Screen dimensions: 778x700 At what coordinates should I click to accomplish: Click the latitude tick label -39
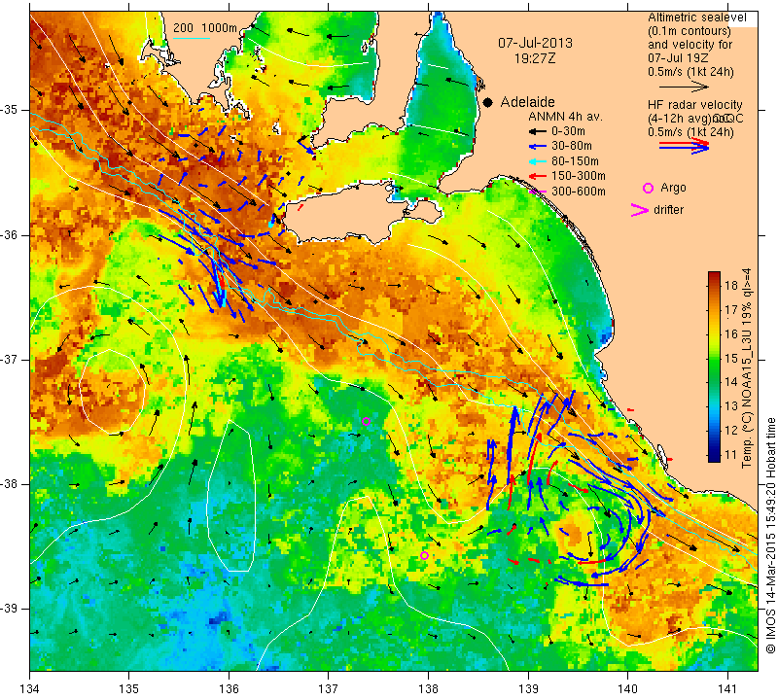click(11, 609)
